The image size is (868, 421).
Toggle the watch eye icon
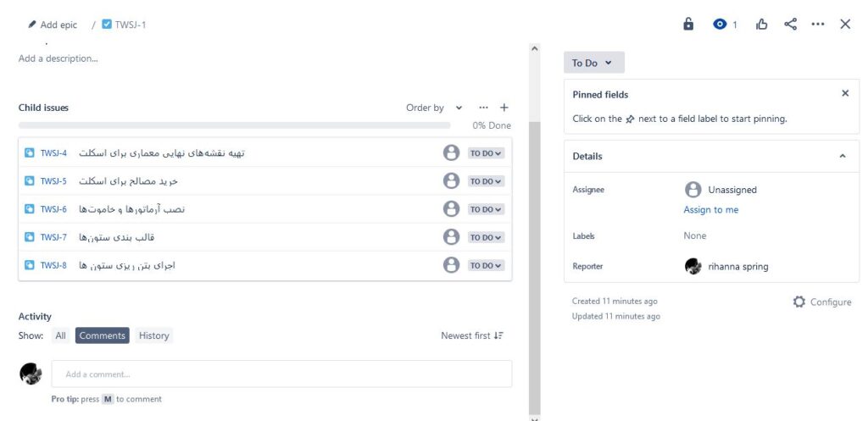click(720, 25)
